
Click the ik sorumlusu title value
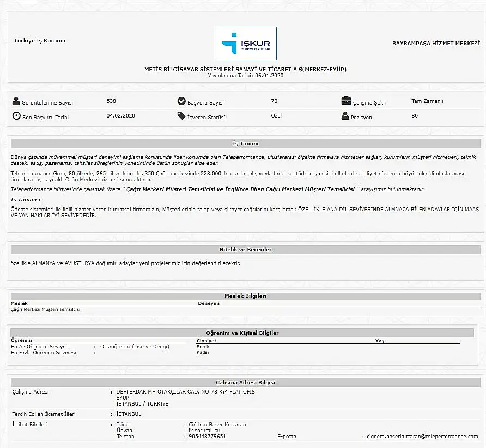click(x=204, y=431)
